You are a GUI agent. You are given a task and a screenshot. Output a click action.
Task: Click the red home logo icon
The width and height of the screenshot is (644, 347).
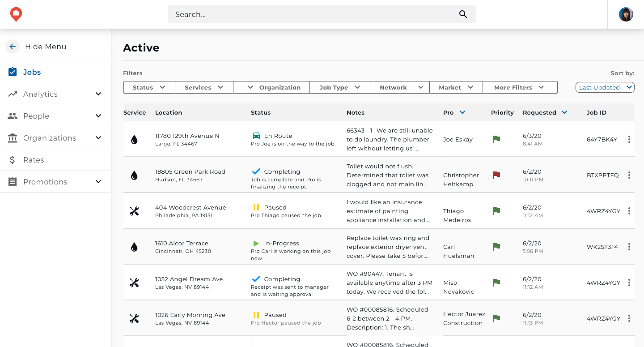click(x=16, y=14)
